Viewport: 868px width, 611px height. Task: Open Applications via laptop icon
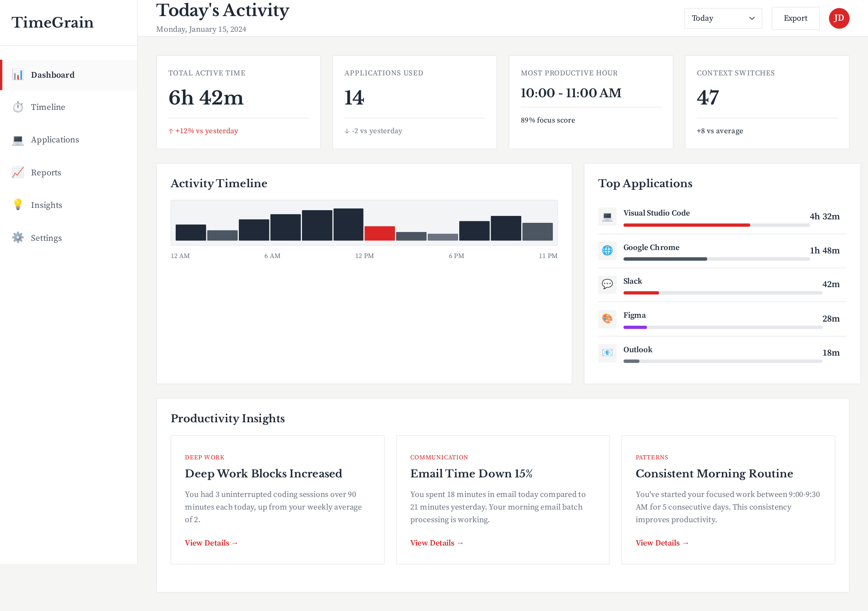(18, 139)
